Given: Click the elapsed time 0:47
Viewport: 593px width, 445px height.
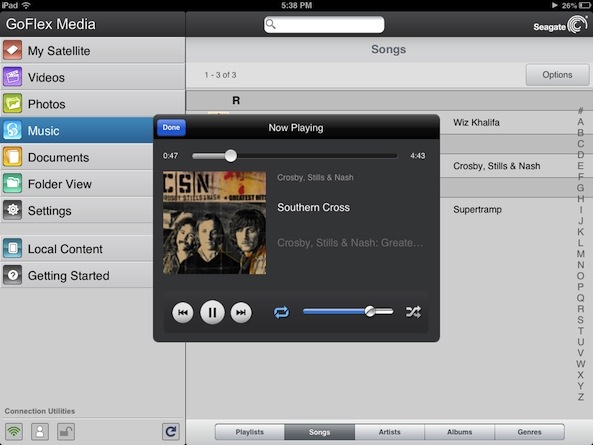Looking at the screenshot, I should pos(170,156).
